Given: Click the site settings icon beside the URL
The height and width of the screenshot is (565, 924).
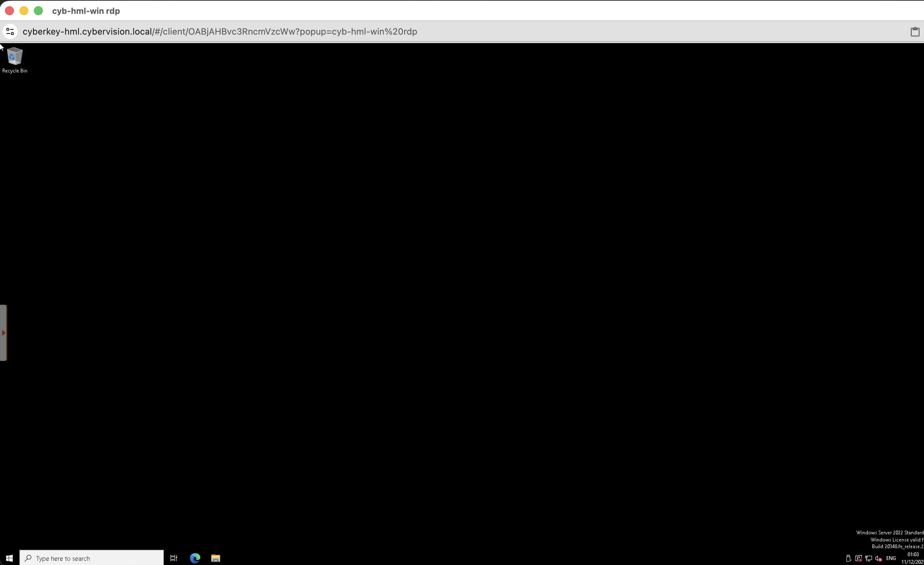Looking at the screenshot, I should click(x=10, y=31).
